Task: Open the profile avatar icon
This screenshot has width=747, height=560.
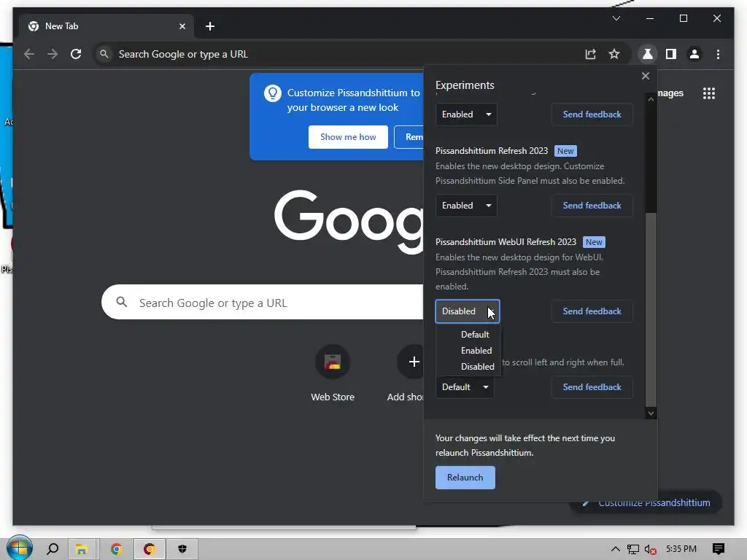Action: 694,54
